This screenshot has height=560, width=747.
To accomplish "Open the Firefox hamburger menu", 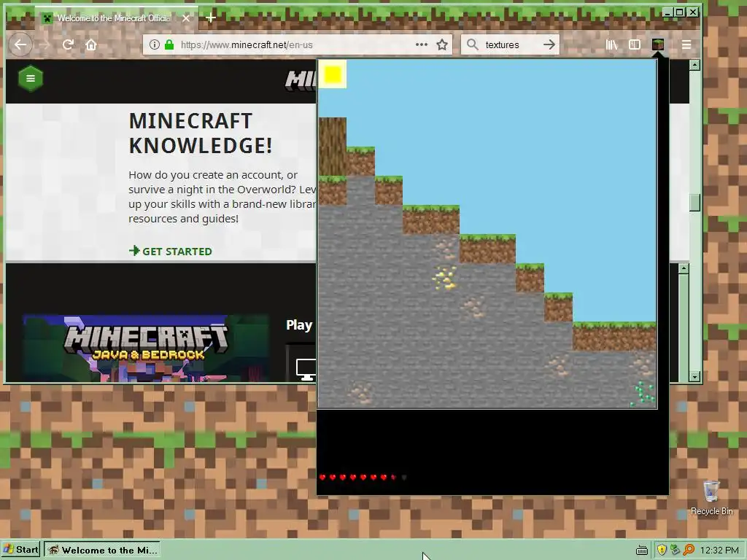I will 686,44.
